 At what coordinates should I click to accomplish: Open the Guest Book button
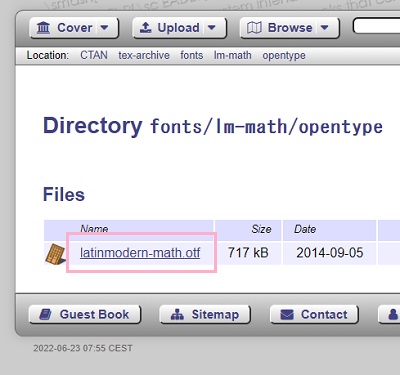point(85,314)
